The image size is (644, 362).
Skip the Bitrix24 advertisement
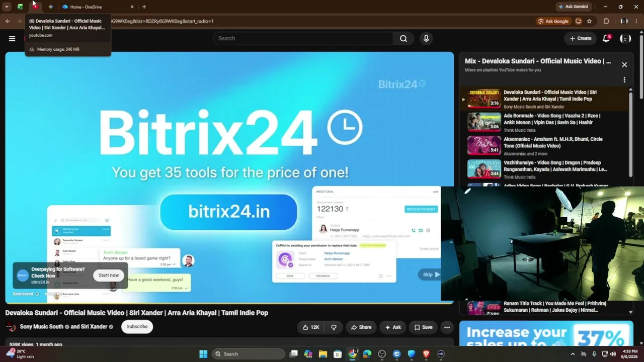(430, 275)
